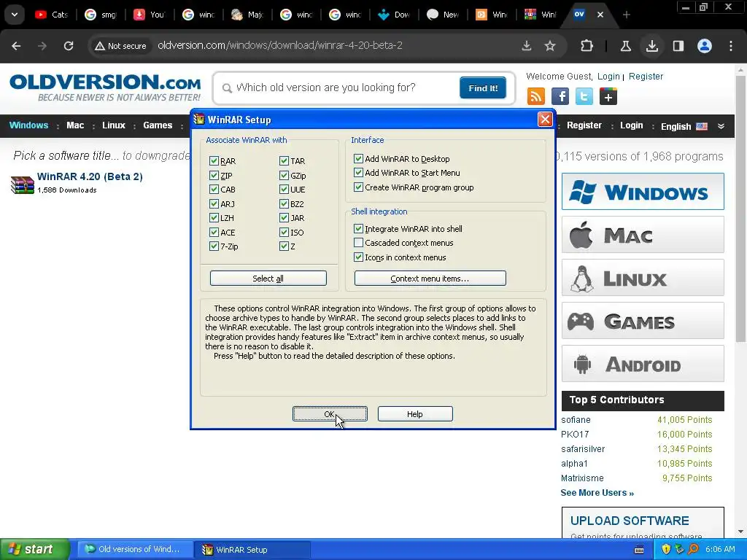Disable Add WinRAR to Desktop
This screenshot has height=560, width=747.
[x=358, y=158]
